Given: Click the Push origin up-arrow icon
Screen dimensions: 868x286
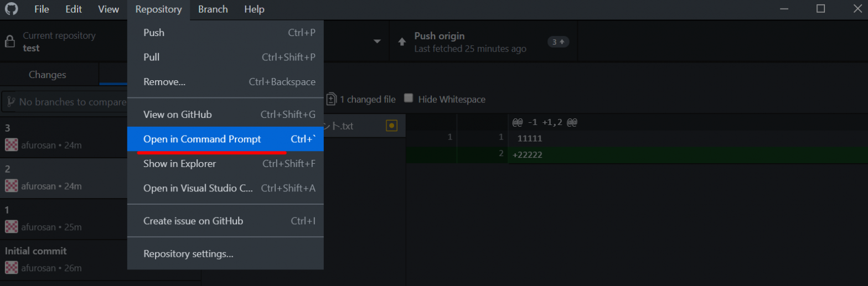Looking at the screenshot, I should [402, 42].
